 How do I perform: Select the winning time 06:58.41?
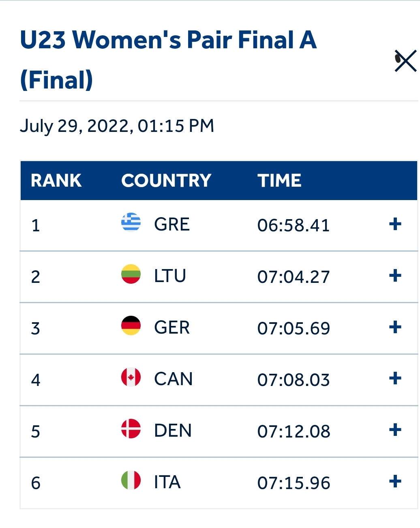[294, 225]
